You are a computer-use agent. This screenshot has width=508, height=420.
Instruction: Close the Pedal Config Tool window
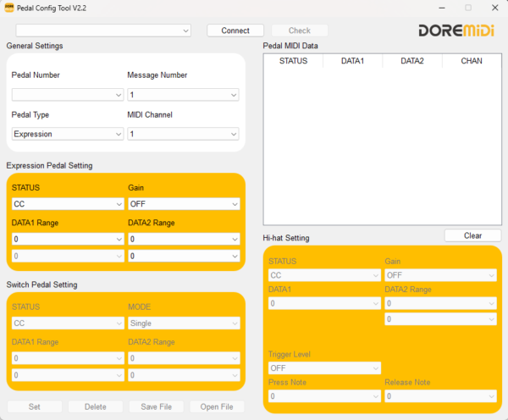(494, 8)
